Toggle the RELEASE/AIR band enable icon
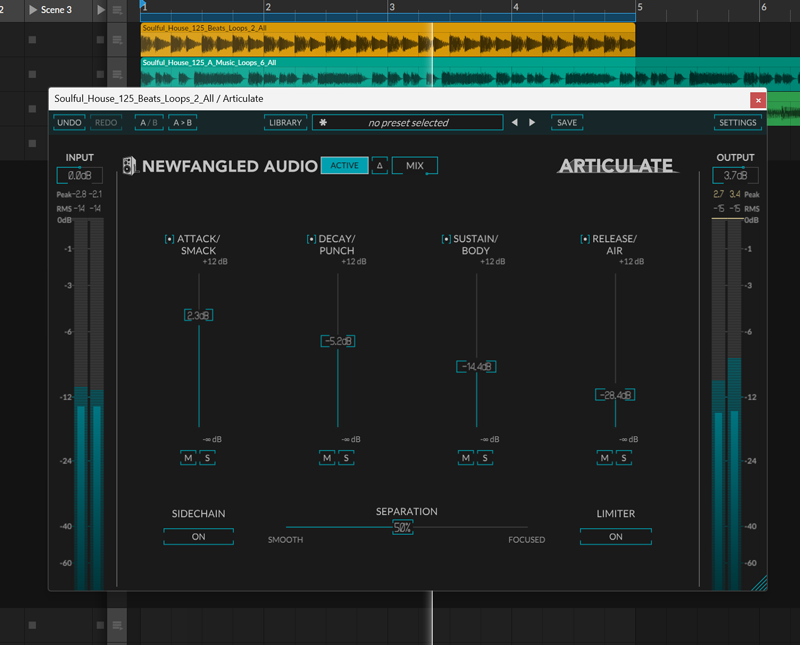800x645 pixels. [585, 239]
